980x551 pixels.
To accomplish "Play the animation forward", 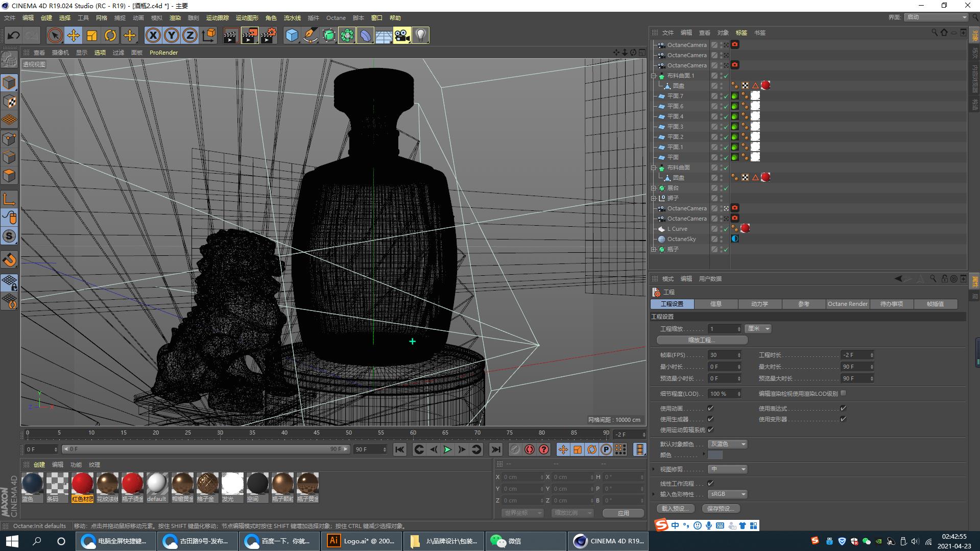I will pyautogui.click(x=447, y=449).
